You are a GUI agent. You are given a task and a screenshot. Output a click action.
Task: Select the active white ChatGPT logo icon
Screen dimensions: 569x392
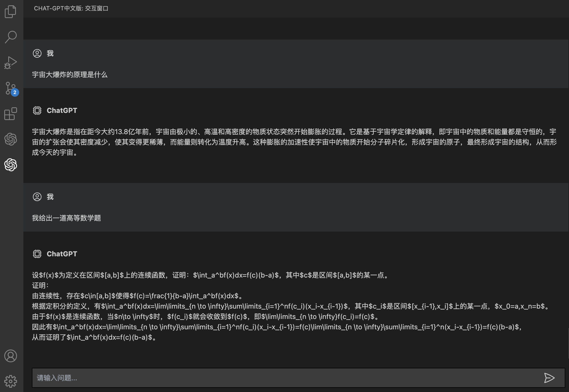[11, 165]
